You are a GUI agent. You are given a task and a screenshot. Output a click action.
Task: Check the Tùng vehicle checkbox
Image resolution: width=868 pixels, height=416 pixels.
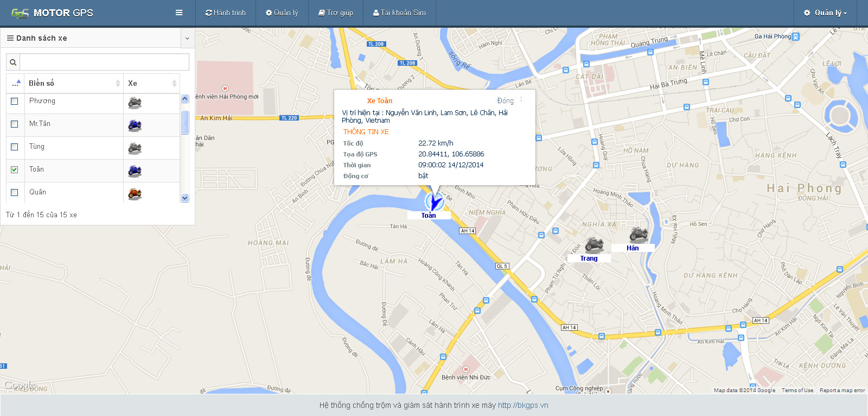click(15, 147)
